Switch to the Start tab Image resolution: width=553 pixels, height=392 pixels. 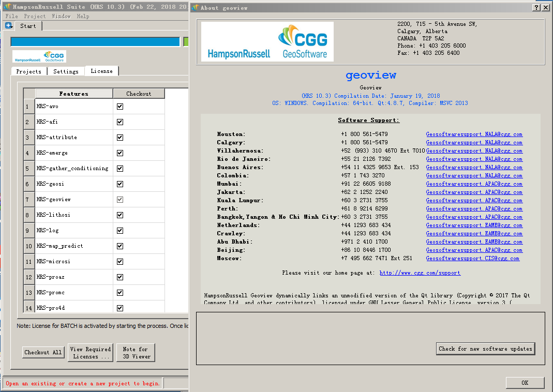28,26
